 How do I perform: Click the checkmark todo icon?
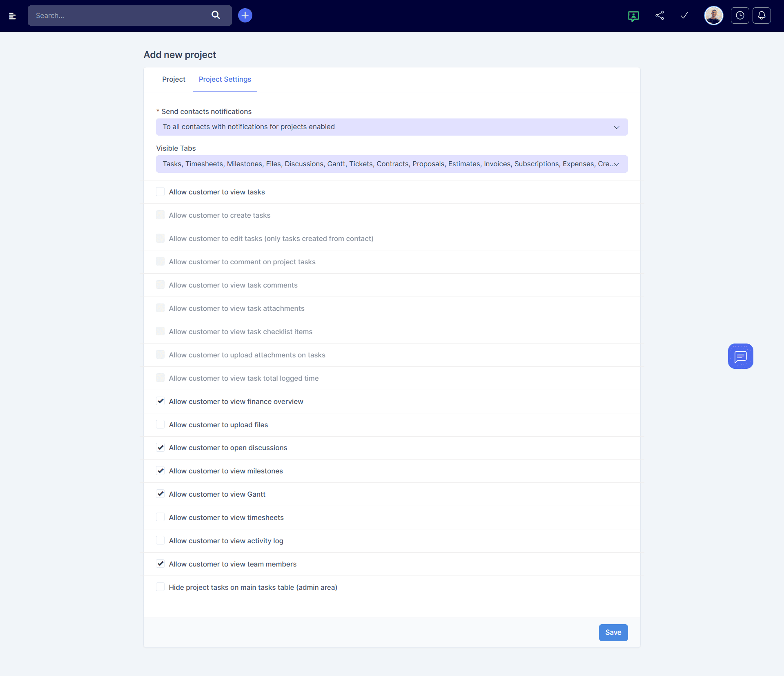click(x=684, y=16)
